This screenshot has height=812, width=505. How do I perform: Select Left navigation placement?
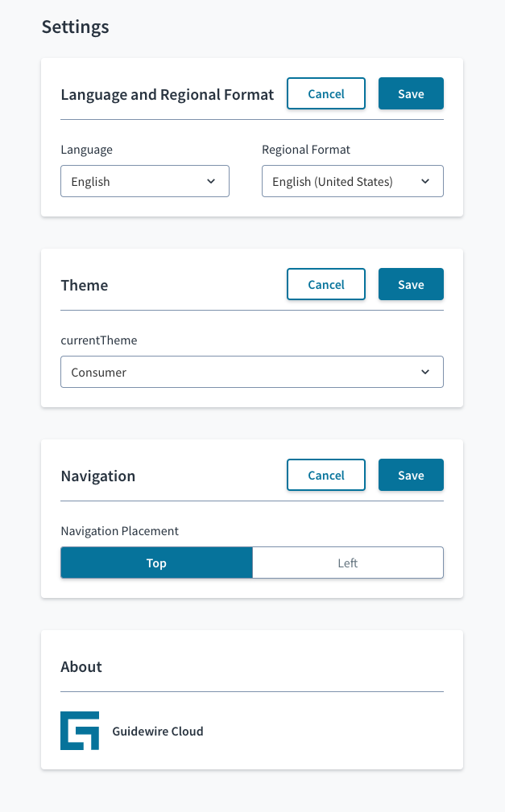click(348, 563)
